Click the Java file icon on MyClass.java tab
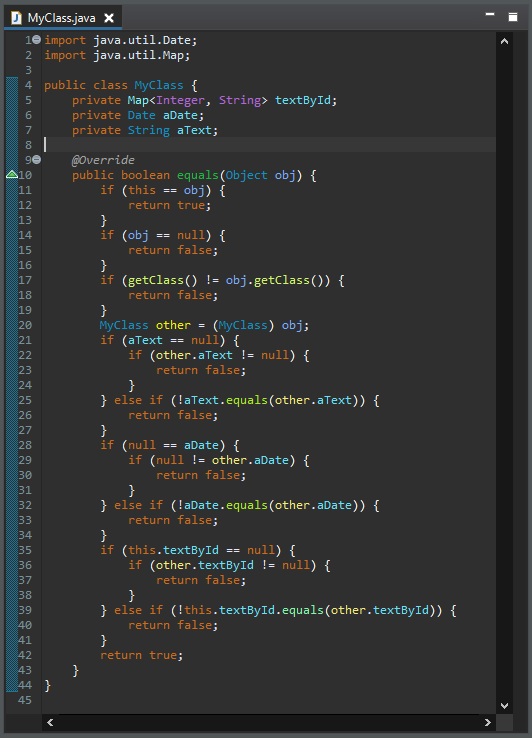Image resolution: width=532 pixels, height=738 pixels. tap(16, 18)
